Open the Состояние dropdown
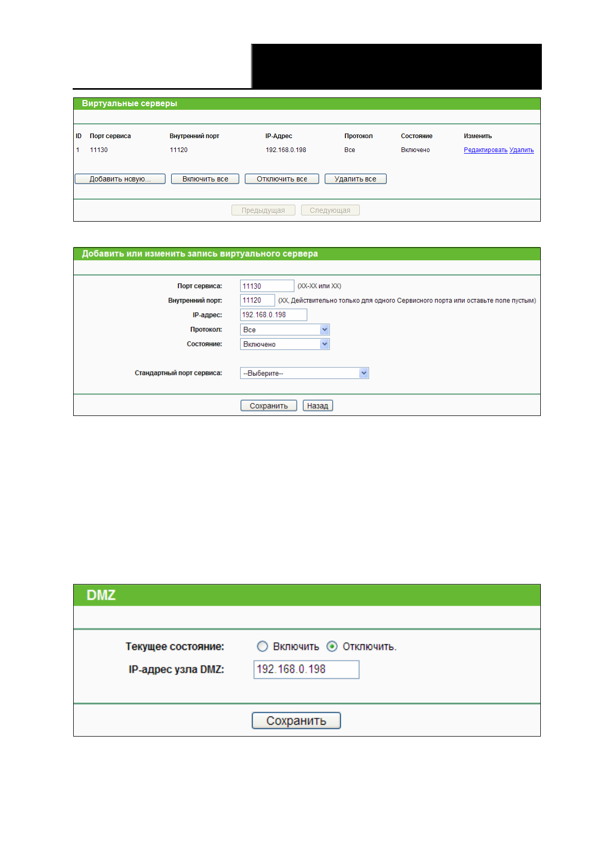Screen dimensions: 614x868 point(285,344)
